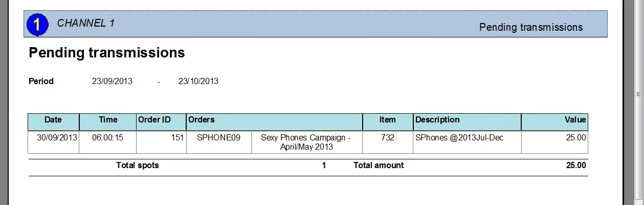This screenshot has width=644, height=205.
Task: Click the Order ID column header
Action: 154,120
